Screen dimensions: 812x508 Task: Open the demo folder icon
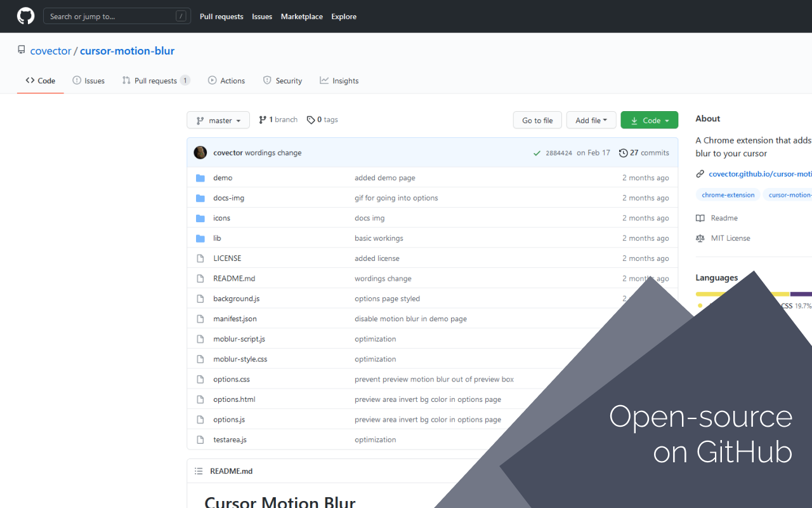tap(200, 178)
